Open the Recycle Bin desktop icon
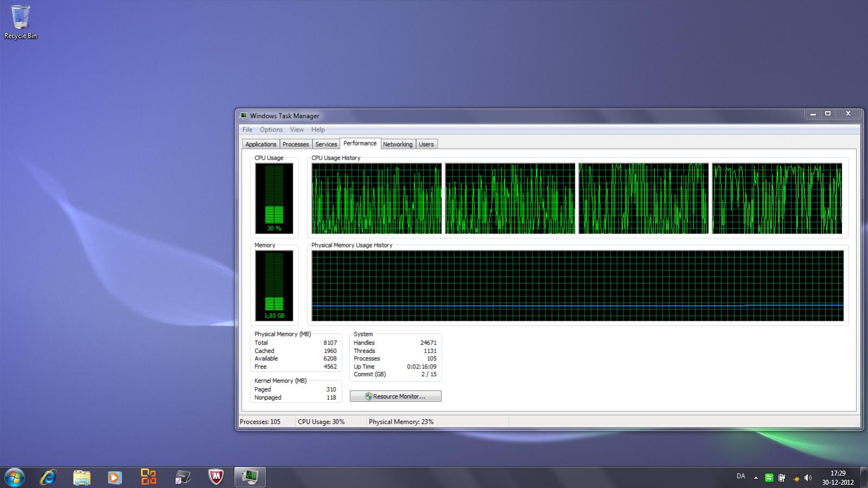Viewport: 868px width, 488px height. [21, 22]
